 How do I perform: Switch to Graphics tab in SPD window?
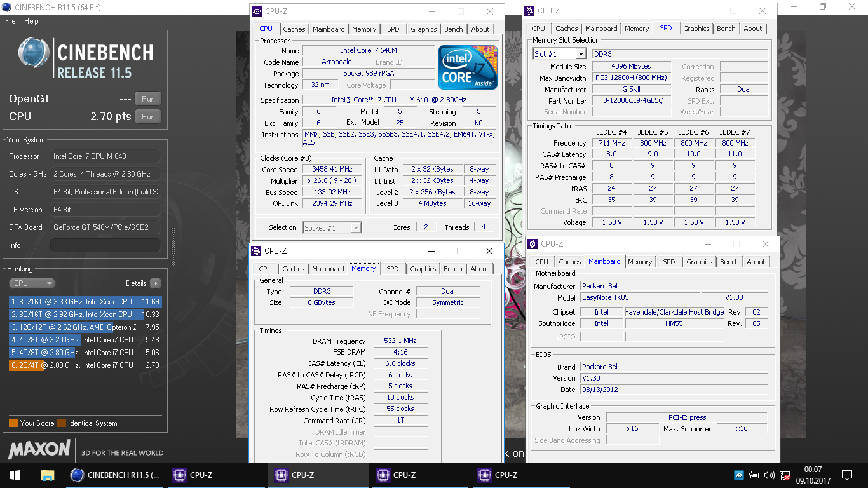click(x=696, y=29)
